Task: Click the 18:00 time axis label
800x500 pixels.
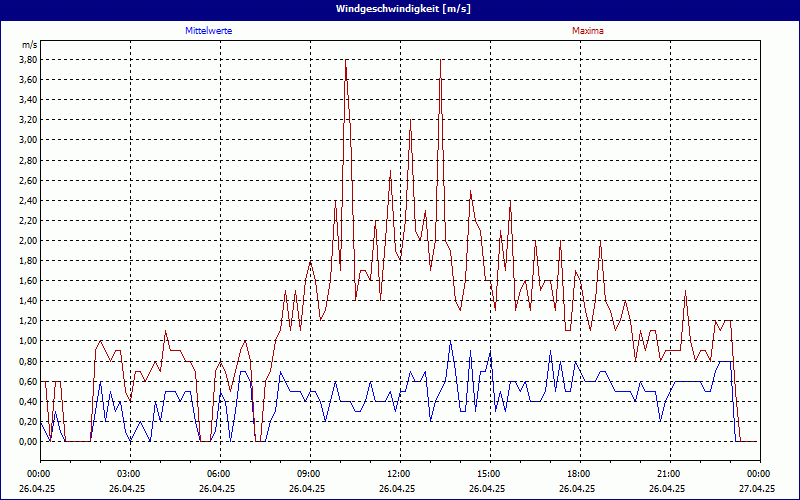Action: pos(578,474)
